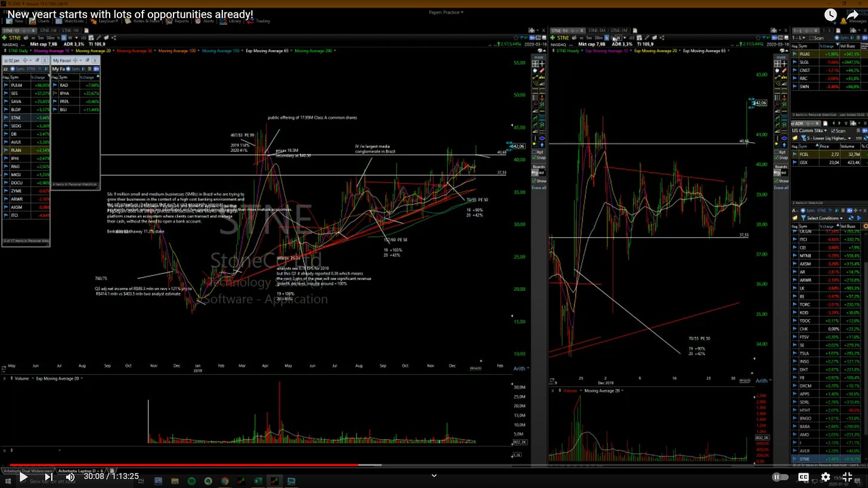Select TSLA row in right watchlist
Image resolution: width=868 pixels, height=488 pixels.
coord(829,353)
